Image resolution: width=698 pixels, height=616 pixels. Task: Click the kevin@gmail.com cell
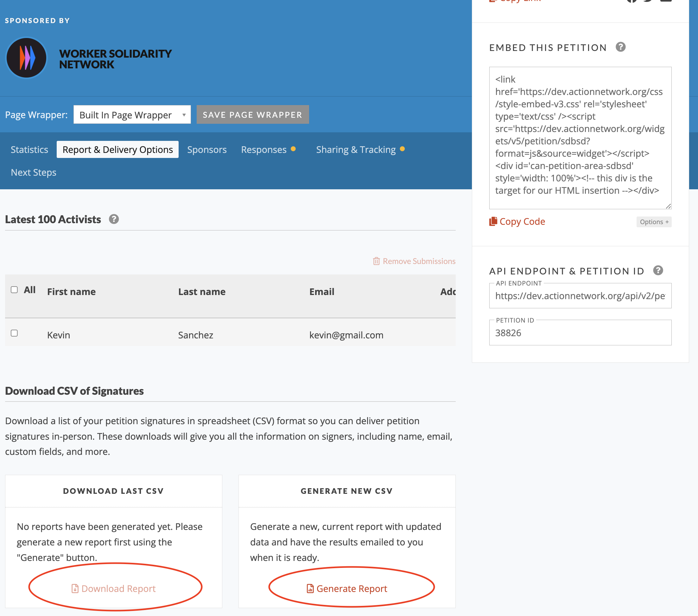coord(346,335)
